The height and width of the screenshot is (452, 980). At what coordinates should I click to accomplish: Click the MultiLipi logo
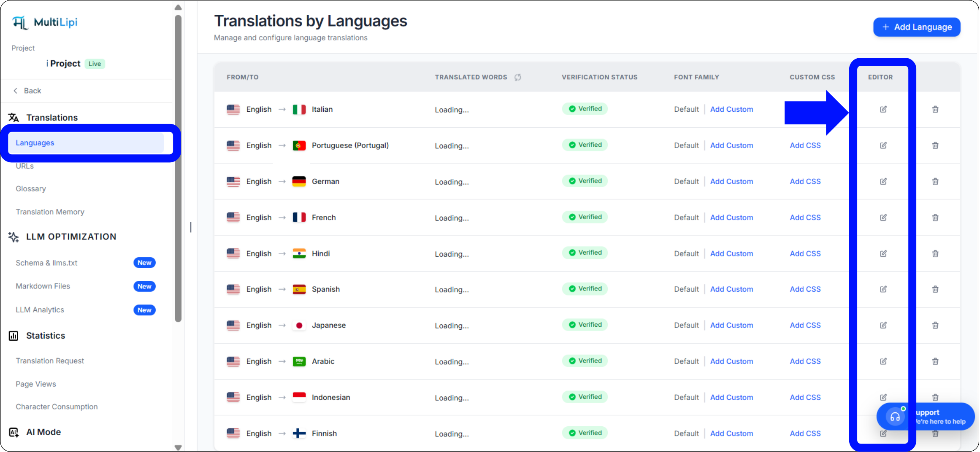click(45, 22)
